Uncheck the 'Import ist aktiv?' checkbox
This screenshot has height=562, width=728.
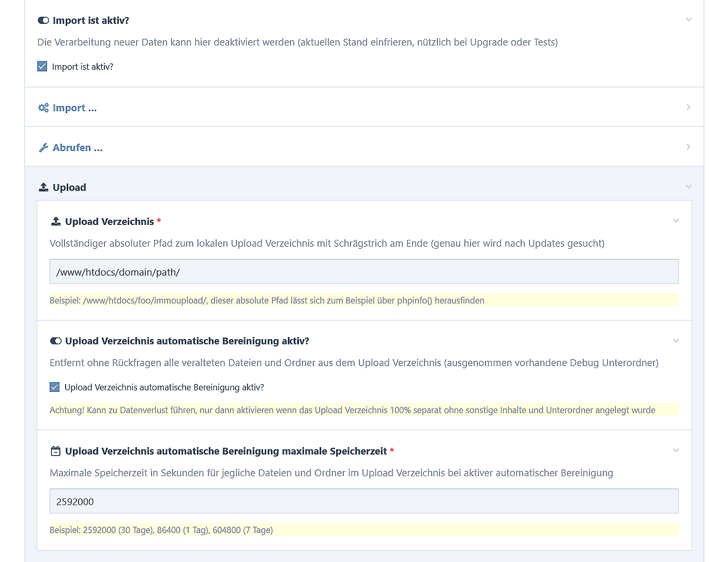tap(42, 67)
